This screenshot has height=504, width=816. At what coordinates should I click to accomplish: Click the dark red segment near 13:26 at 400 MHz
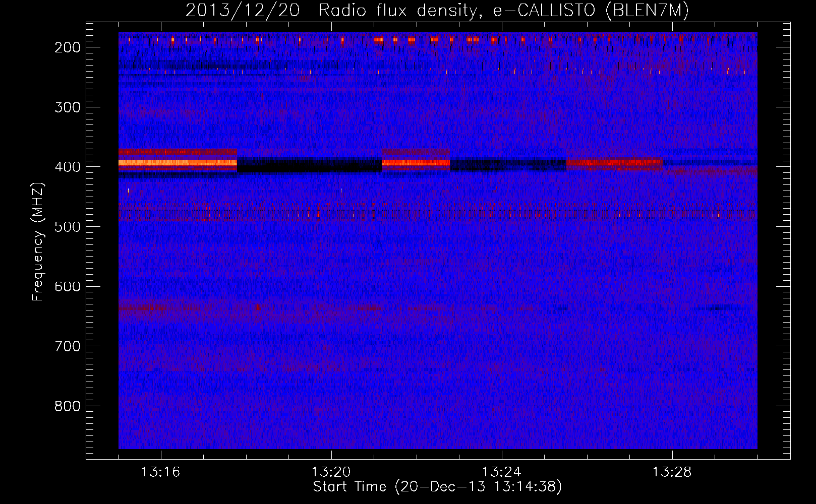(614, 163)
